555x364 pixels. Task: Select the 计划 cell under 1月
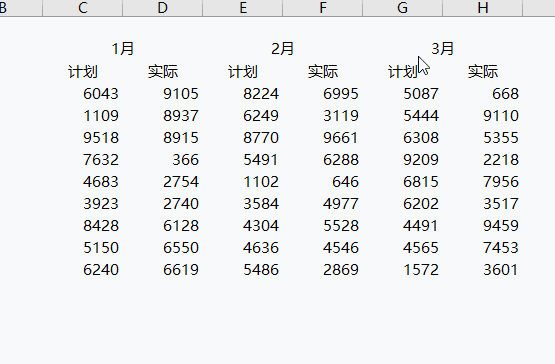(82, 72)
